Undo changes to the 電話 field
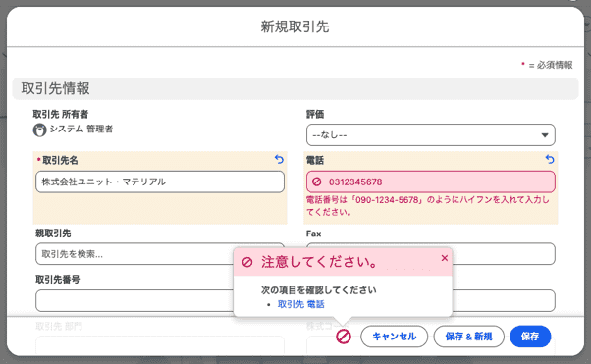This screenshot has width=591, height=364. (x=550, y=160)
